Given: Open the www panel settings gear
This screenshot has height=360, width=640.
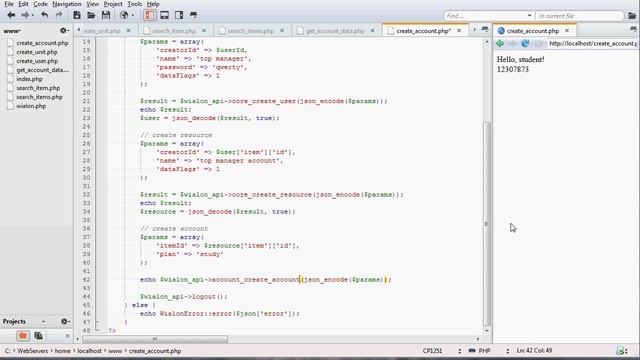Looking at the screenshot, I should 64,31.
